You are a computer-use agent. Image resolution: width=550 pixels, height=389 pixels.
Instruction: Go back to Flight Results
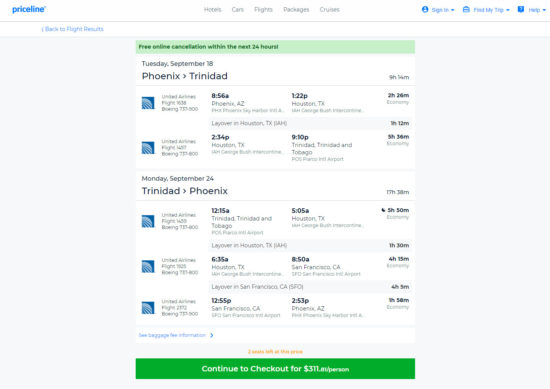pyautogui.click(x=73, y=29)
